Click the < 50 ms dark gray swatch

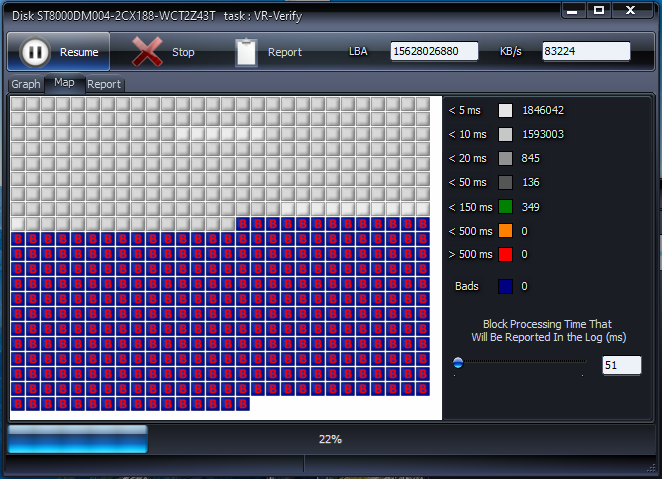pyautogui.click(x=505, y=182)
